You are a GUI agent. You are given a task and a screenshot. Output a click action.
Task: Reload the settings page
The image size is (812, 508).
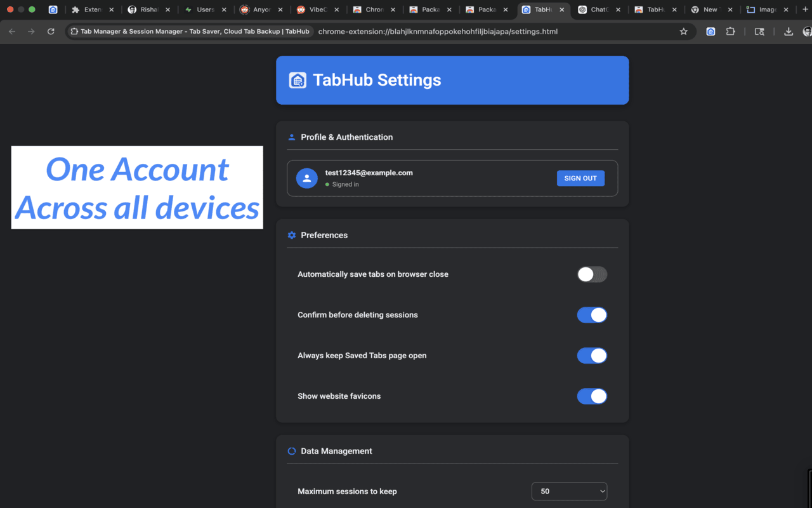(x=51, y=31)
